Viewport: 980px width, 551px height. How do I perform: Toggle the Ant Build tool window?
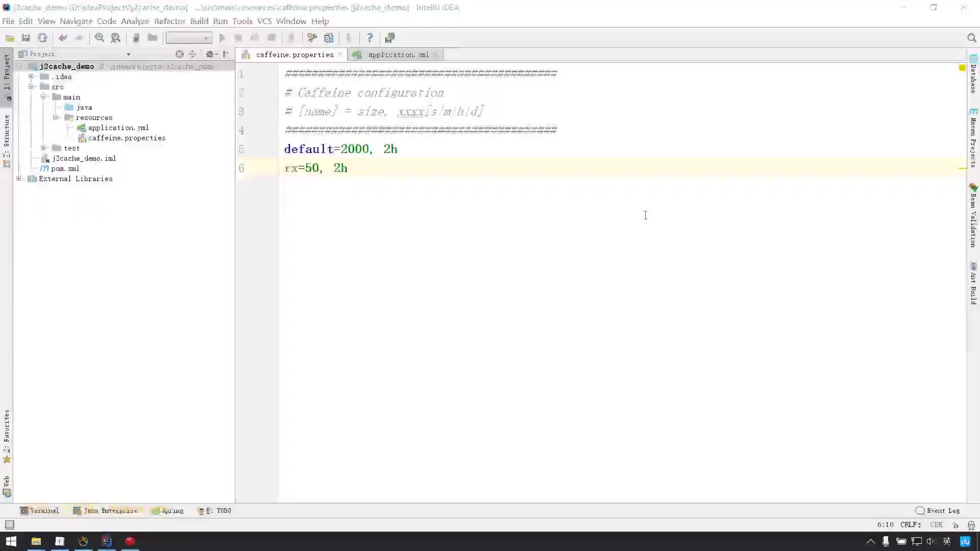click(x=973, y=283)
